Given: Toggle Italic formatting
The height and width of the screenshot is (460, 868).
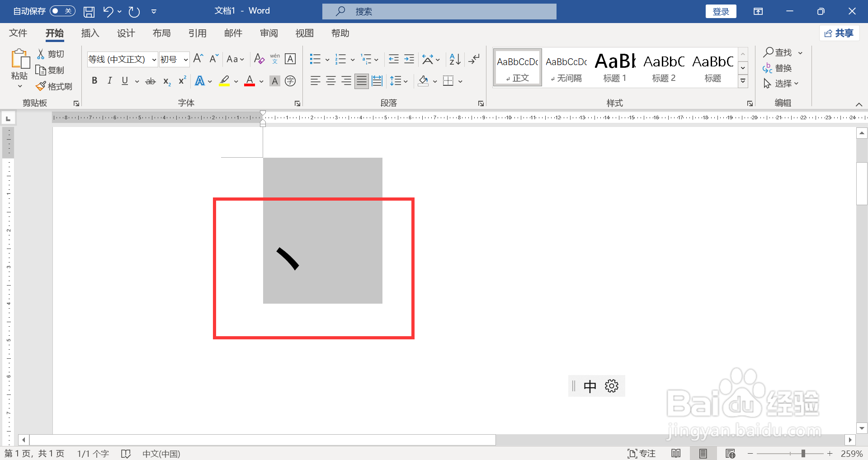Looking at the screenshot, I should click(109, 81).
